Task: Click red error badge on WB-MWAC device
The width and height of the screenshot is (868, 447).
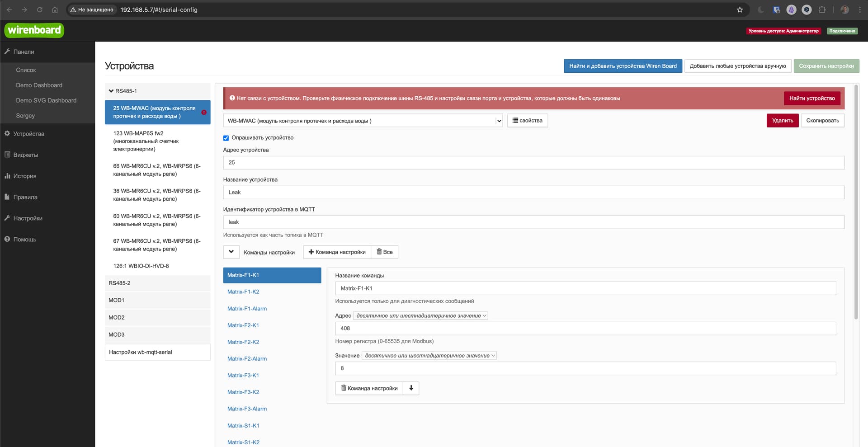Action: point(204,113)
